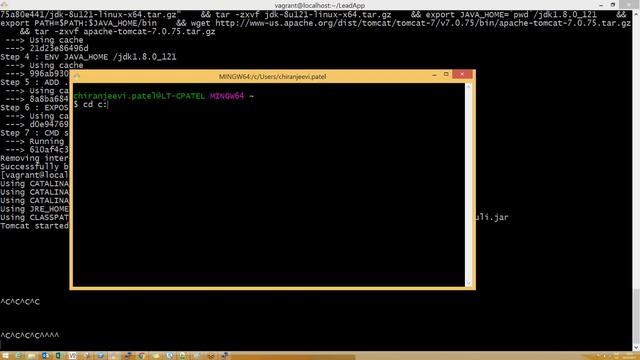Open the Windows Start button
Image resolution: width=640 pixels, height=360 pixels.
[x=5, y=356]
